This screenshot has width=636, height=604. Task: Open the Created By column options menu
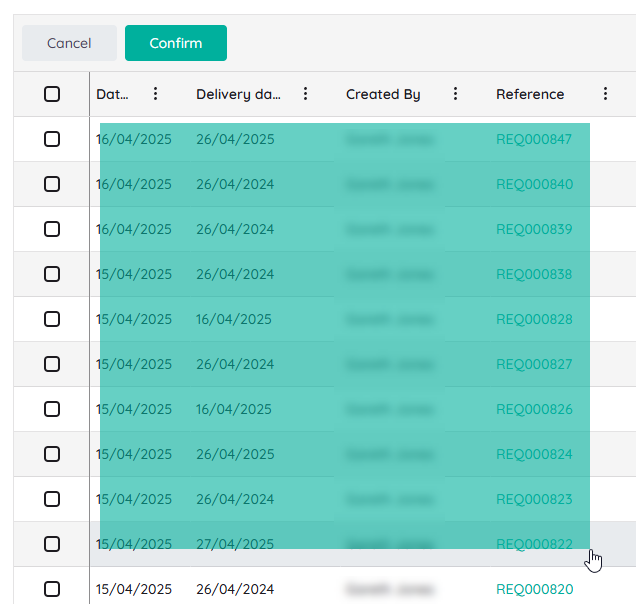point(455,94)
